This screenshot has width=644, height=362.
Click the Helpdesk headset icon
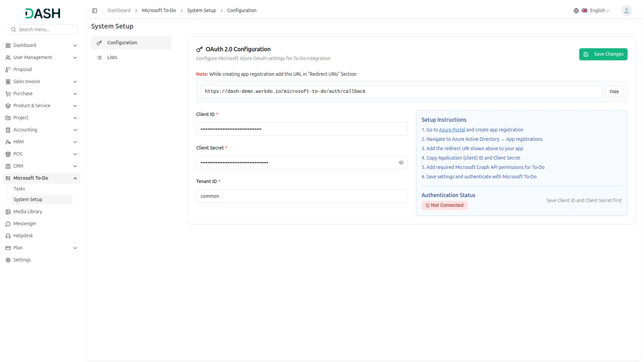tap(8, 236)
